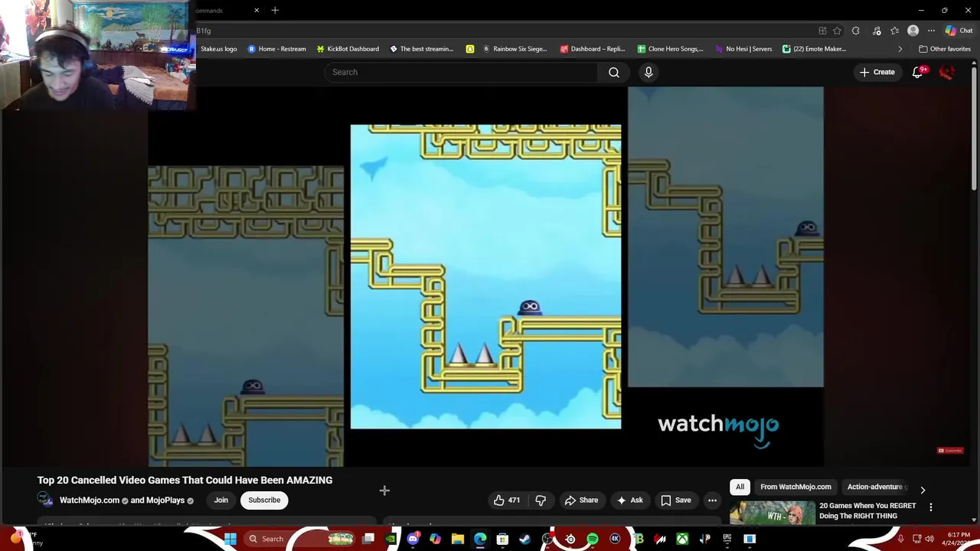Open the KickBot Dashboard bookmark
The width and height of the screenshot is (980, 551).
(x=348, y=49)
